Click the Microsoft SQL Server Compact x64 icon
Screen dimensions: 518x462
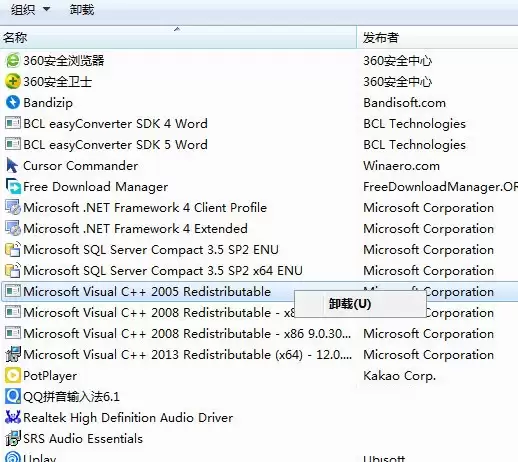(13, 270)
